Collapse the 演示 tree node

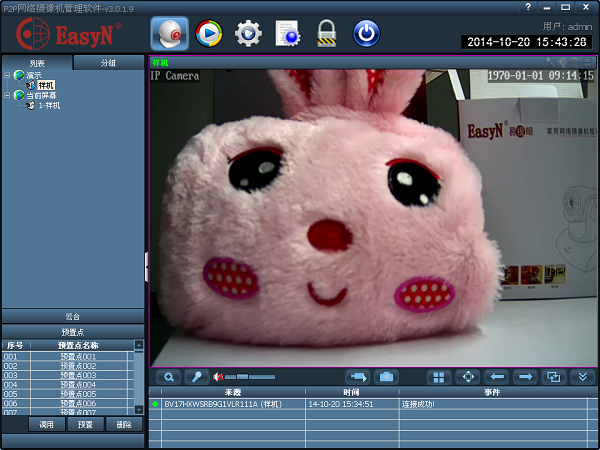tap(7, 75)
